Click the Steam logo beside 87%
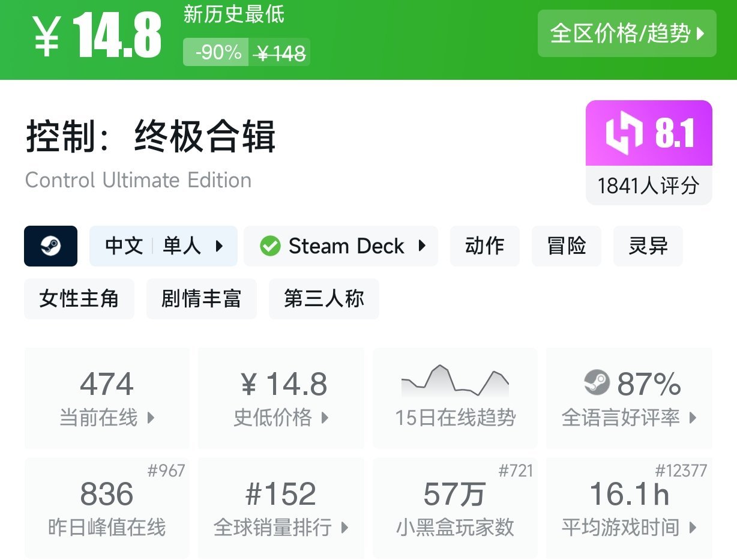Viewport: 737px width, 560px height. pos(597,383)
